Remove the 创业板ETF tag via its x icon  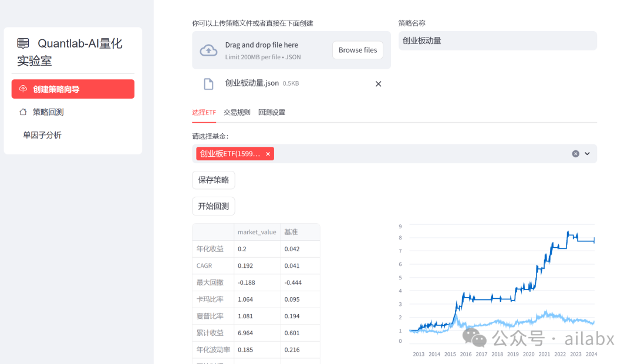[268, 153]
